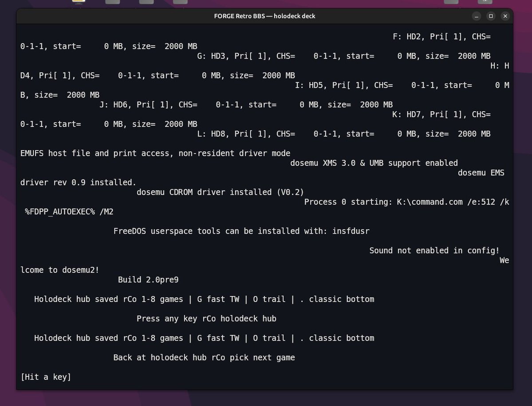
Task: Minimize the FORGE Retro BBS window
Action: click(x=477, y=16)
